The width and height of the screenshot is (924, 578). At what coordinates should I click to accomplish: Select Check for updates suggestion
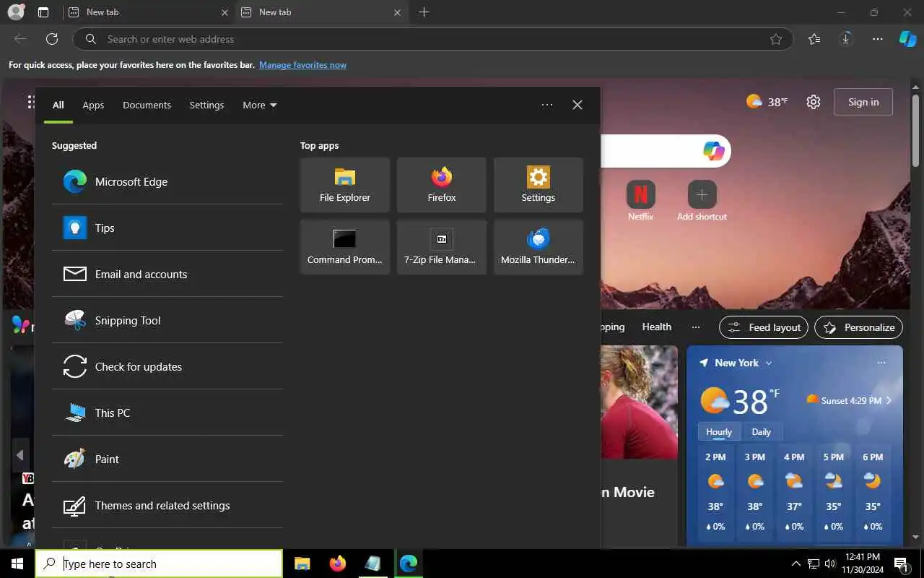[167, 366]
